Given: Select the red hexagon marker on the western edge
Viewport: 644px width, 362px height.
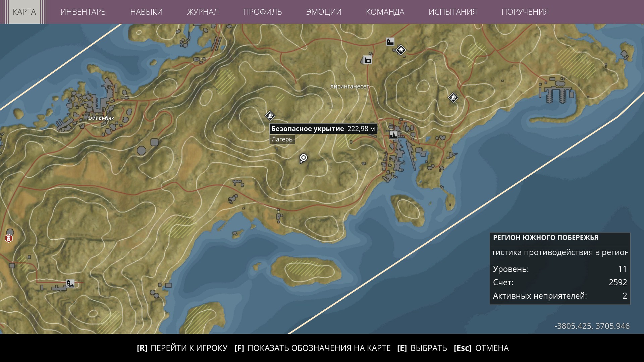Looking at the screenshot, I should pos(9,238).
